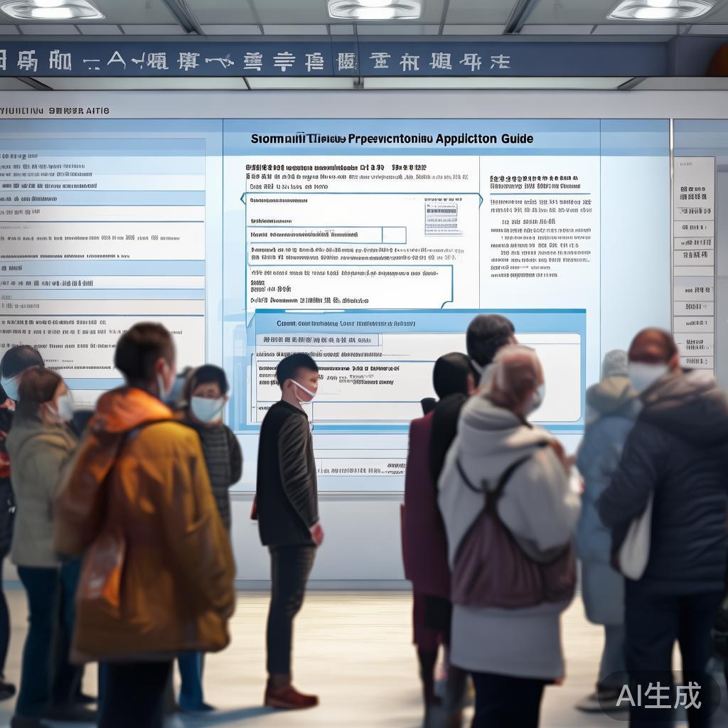
Task: Click the small text box at board bottom
Action: (361, 467)
